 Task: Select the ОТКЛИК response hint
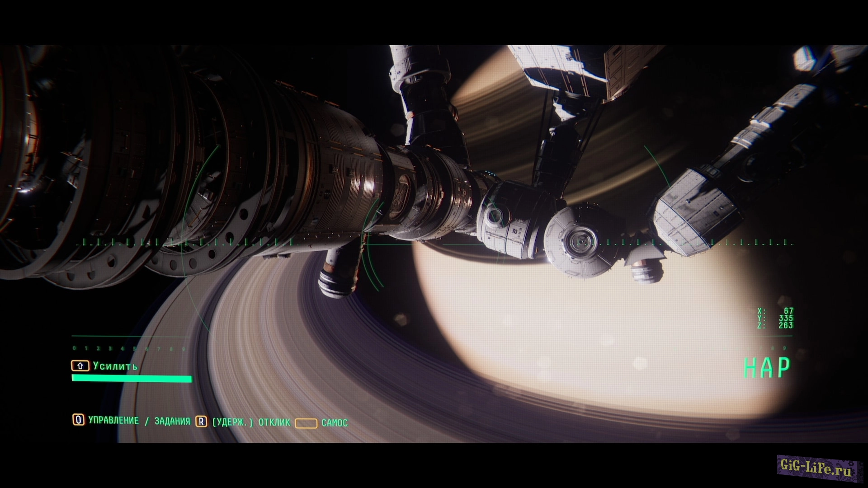pyautogui.click(x=274, y=422)
